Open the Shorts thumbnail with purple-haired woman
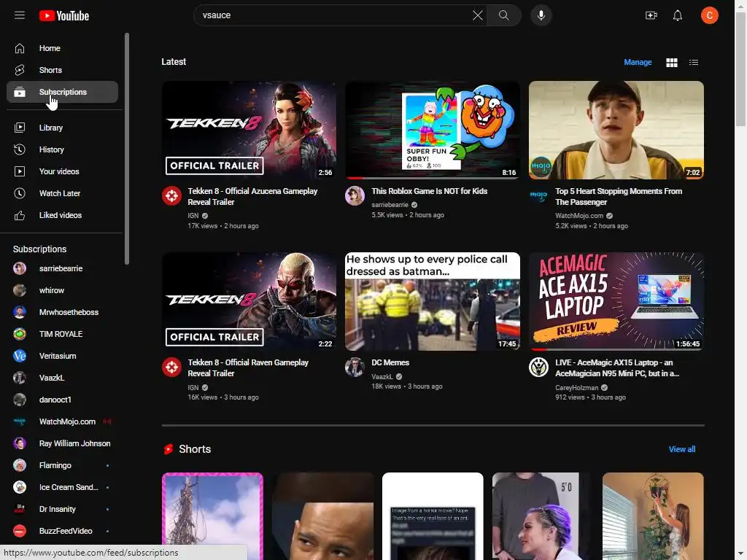This screenshot has width=747, height=560. (543, 516)
